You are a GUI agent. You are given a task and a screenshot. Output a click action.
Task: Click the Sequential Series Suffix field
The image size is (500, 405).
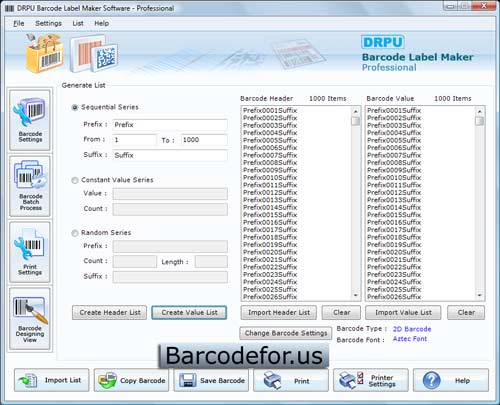point(170,155)
